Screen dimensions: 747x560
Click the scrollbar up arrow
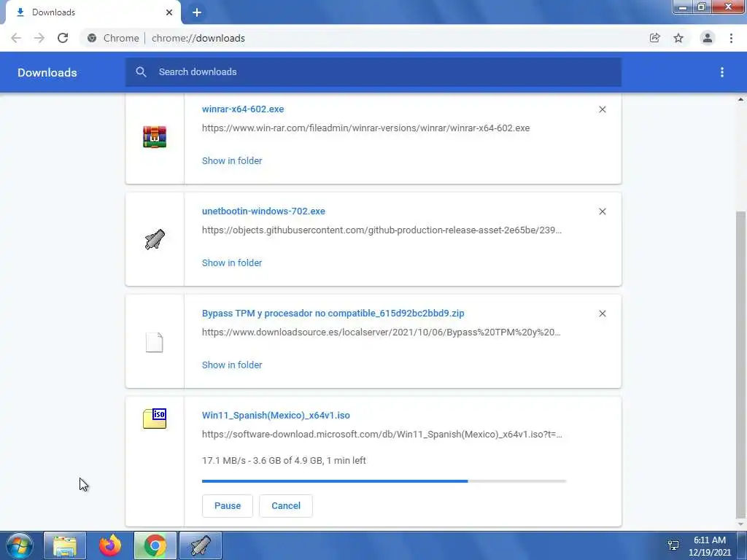740,99
